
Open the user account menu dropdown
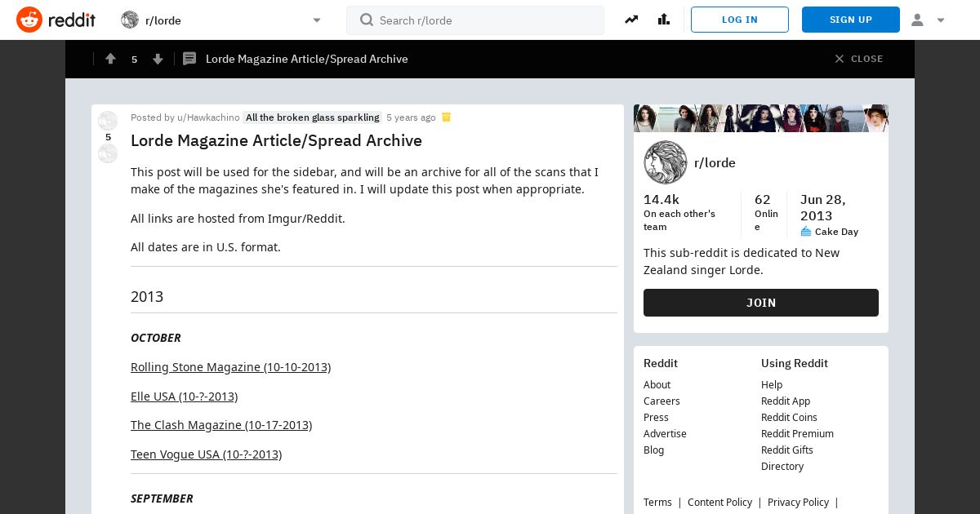[x=928, y=20]
